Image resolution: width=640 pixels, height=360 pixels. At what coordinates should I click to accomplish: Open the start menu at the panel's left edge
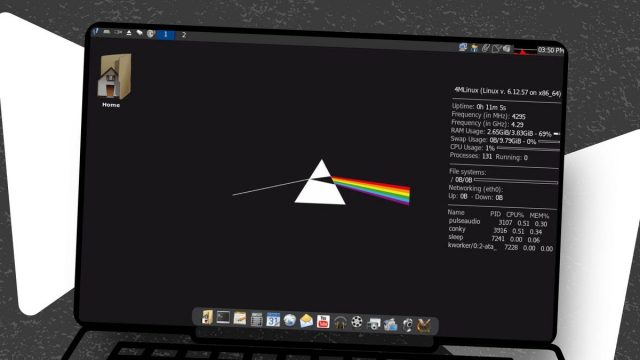tap(96, 31)
